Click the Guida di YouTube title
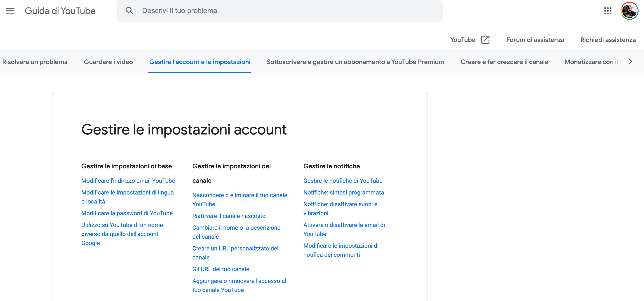Viewport: 644px width, 301px height. pyautogui.click(x=60, y=11)
